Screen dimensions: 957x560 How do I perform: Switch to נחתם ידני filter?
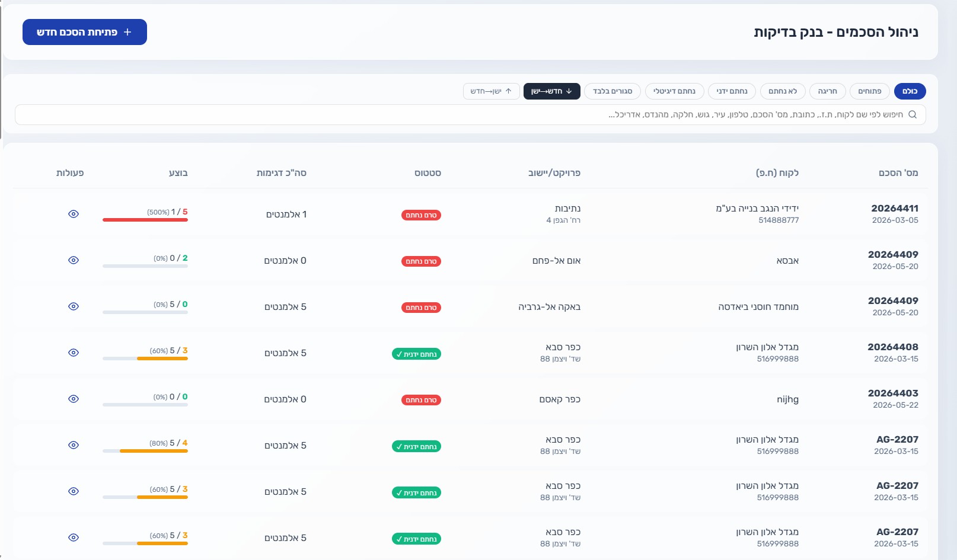(x=732, y=91)
